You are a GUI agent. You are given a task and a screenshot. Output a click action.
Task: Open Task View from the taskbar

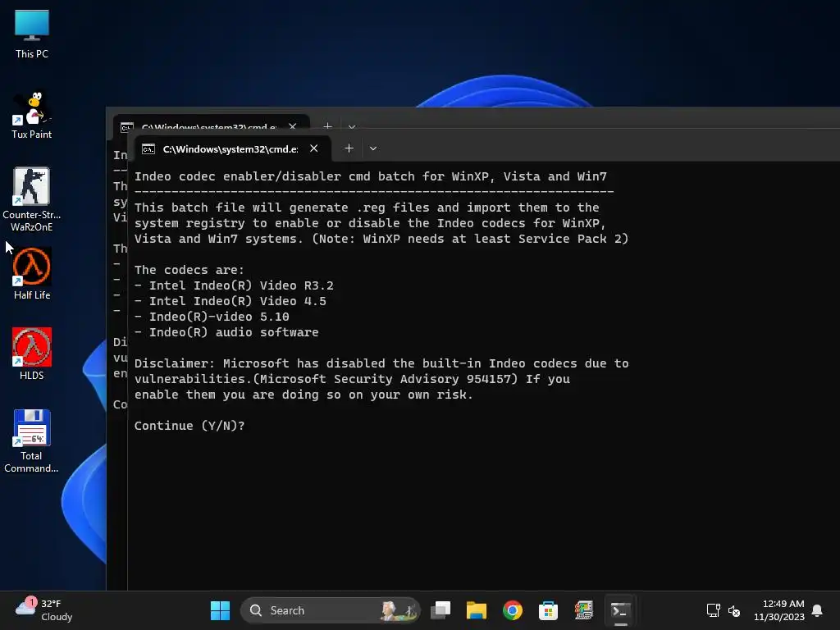click(441, 610)
